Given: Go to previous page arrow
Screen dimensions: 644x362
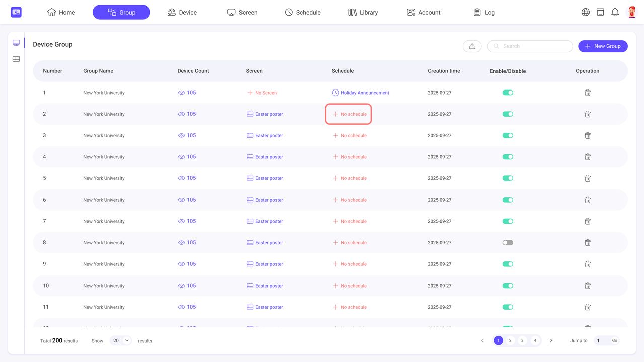Looking at the screenshot, I should (482, 340).
